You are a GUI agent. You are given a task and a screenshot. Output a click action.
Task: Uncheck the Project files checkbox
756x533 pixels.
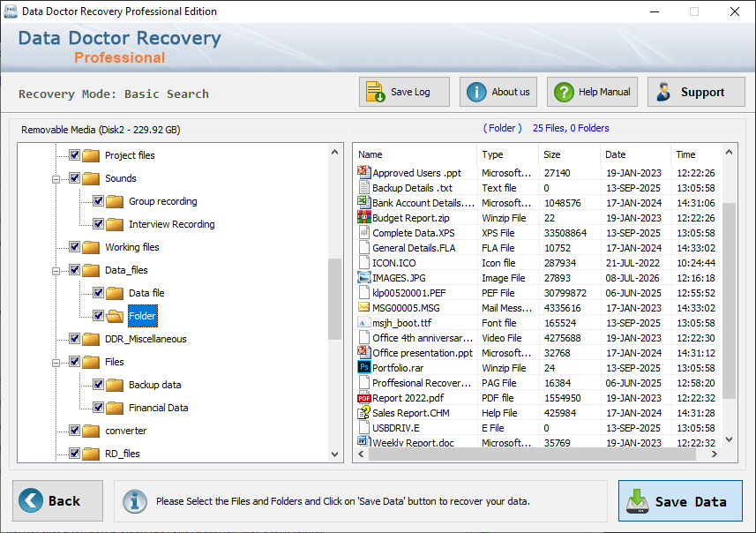tap(74, 154)
